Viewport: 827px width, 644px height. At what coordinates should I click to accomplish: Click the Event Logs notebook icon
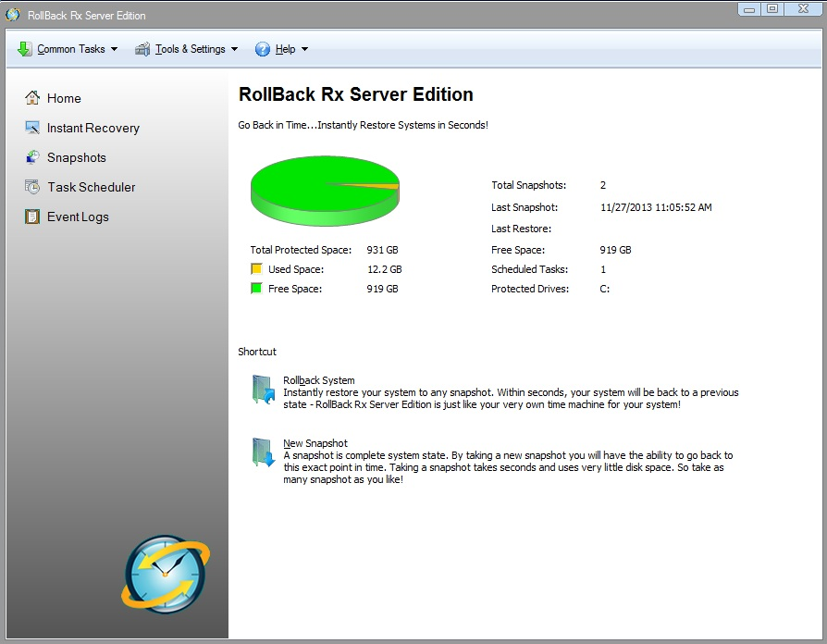(32, 217)
